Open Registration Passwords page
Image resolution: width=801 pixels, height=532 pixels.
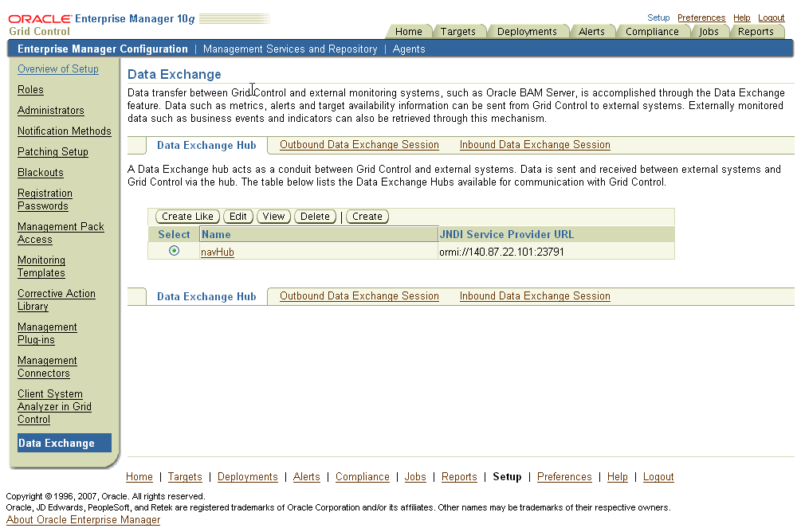coord(45,200)
